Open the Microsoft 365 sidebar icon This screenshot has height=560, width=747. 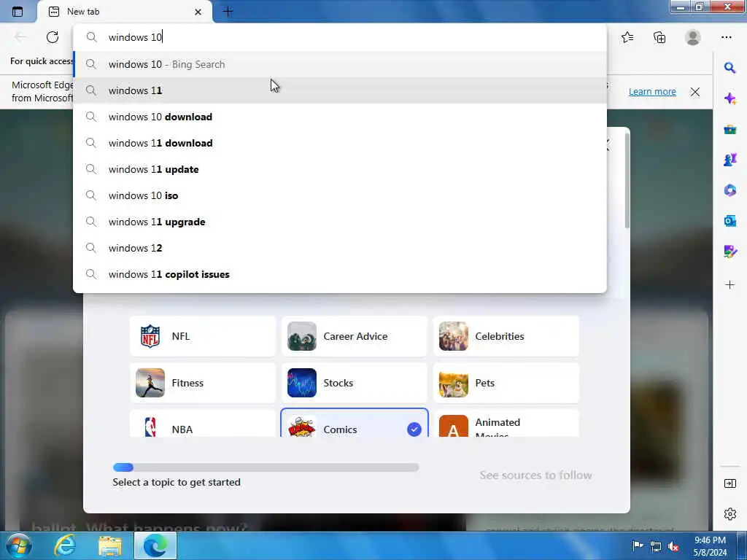(729, 190)
